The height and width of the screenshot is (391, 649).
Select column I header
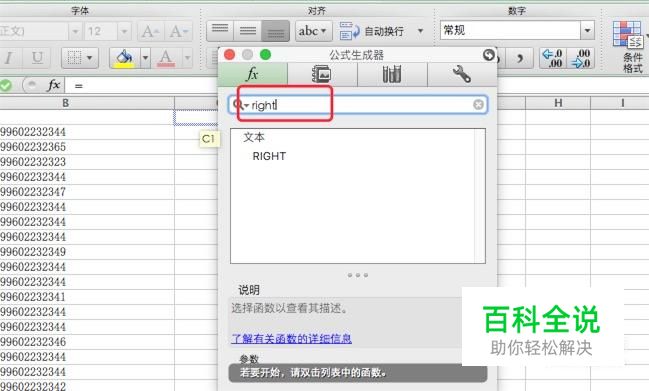pyautogui.click(x=622, y=103)
